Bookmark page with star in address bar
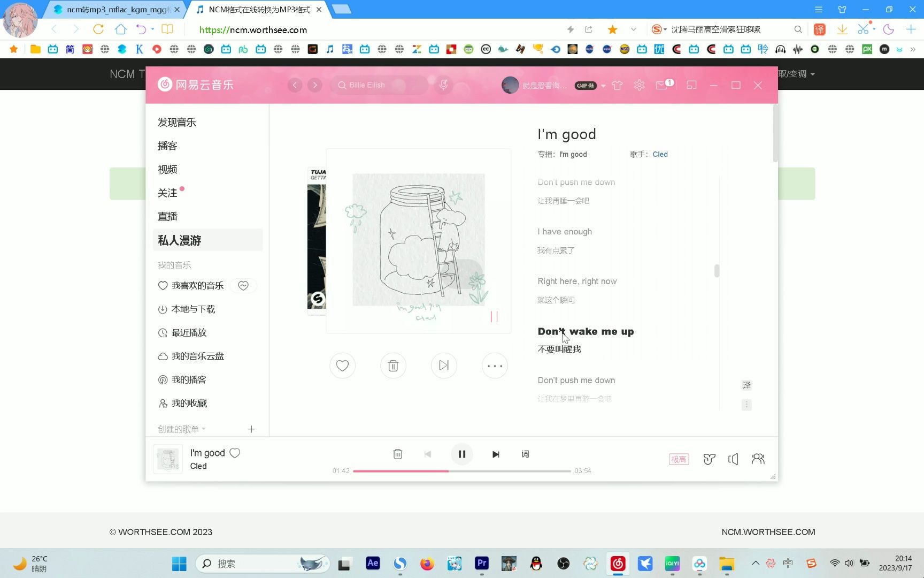This screenshot has width=924, height=578. coord(613,29)
